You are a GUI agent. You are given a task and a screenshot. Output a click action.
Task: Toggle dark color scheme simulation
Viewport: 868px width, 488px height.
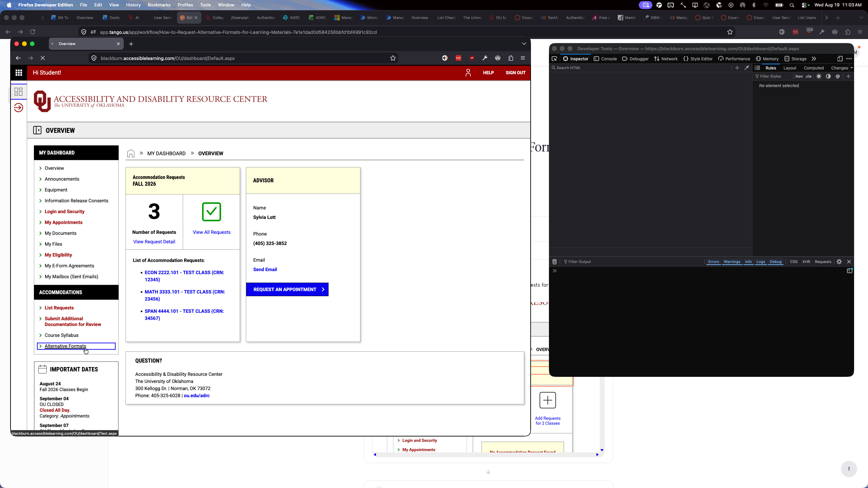point(828,77)
